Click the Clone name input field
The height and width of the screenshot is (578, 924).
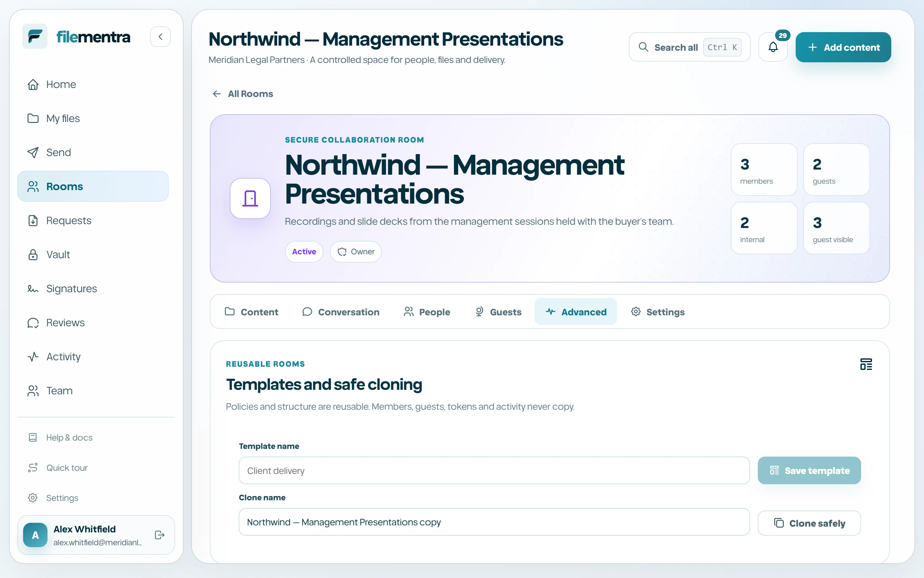[494, 522]
